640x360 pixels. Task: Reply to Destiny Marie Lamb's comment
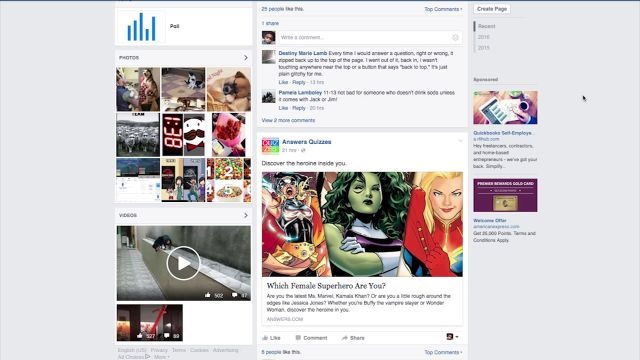299,82
